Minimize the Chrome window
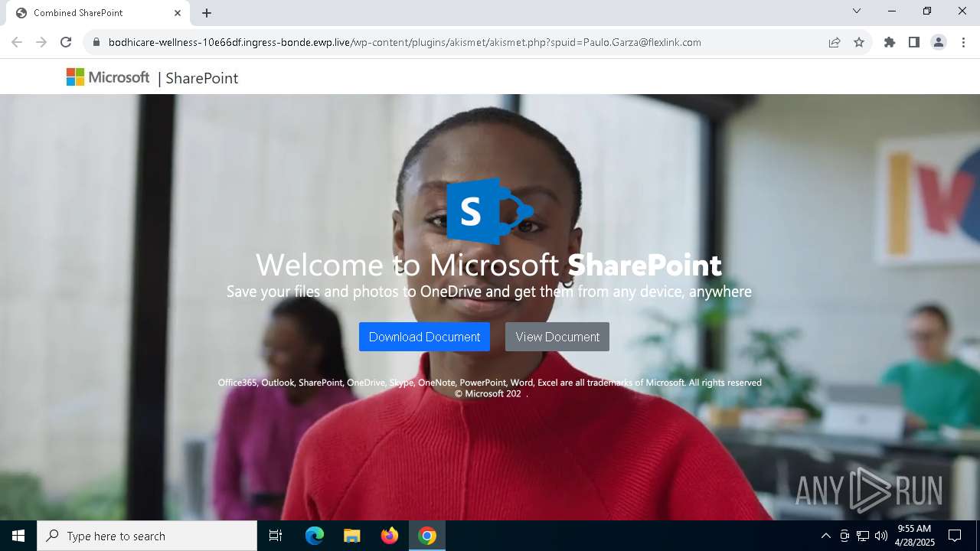The image size is (980, 551). tap(892, 11)
